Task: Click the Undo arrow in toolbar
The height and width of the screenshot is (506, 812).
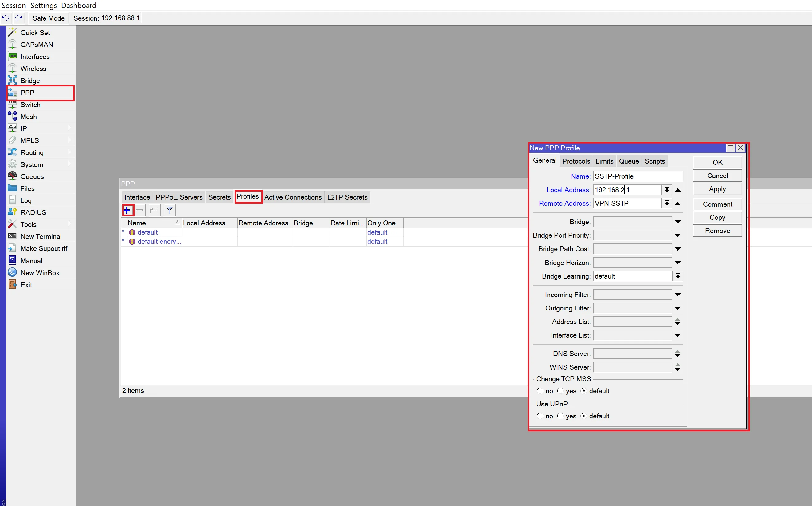Action: coord(6,18)
